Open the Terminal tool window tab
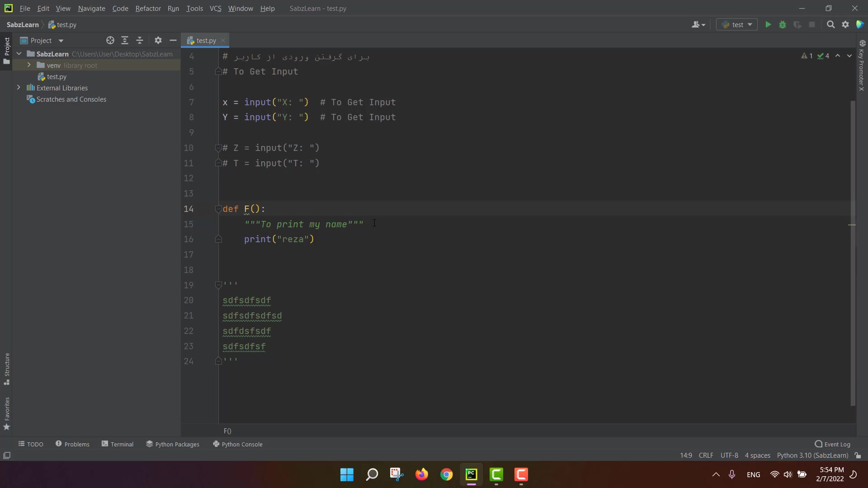Image resolution: width=868 pixels, height=488 pixels. click(118, 444)
